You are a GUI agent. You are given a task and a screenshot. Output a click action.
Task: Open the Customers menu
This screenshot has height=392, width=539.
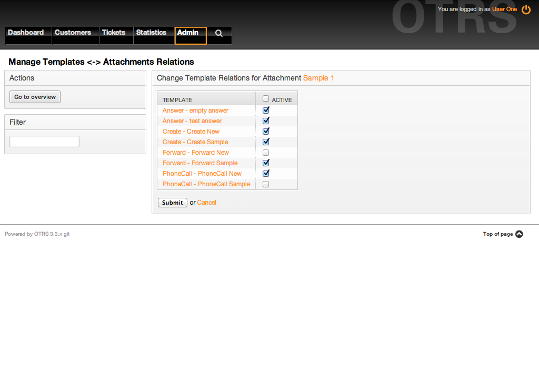[x=73, y=33]
